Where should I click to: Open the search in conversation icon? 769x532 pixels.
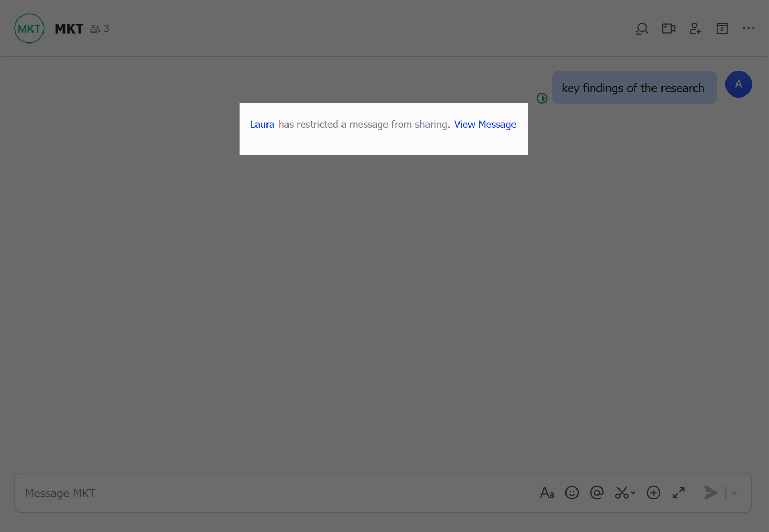(x=642, y=28)
